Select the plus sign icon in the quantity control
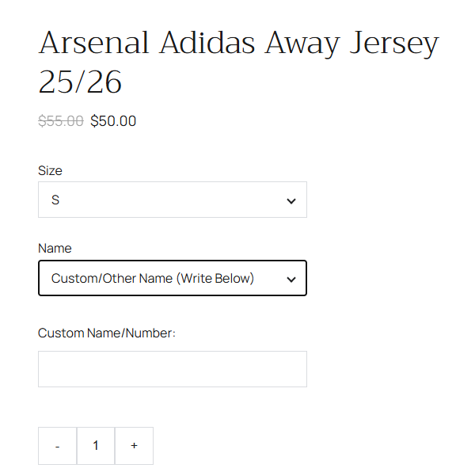 click(x=134, y=446)
